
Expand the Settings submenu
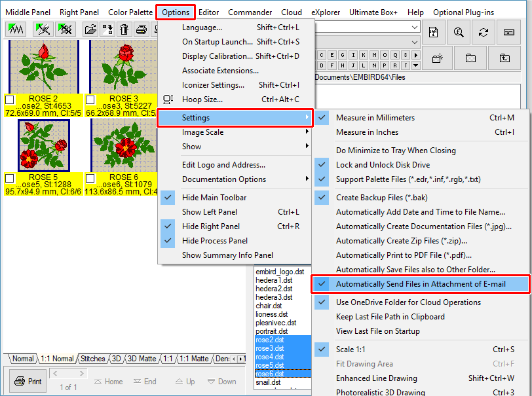click(x=235, y=118)
